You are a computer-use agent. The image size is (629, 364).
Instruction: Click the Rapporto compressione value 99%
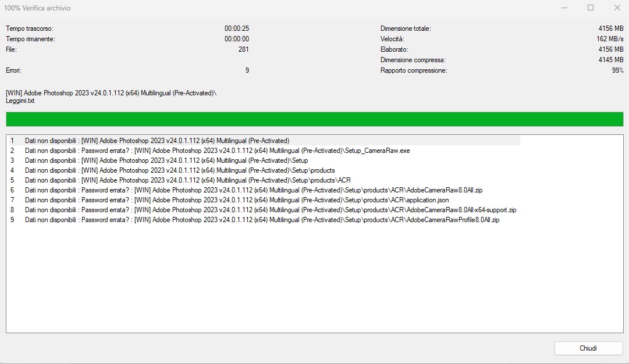click(618, 70)
